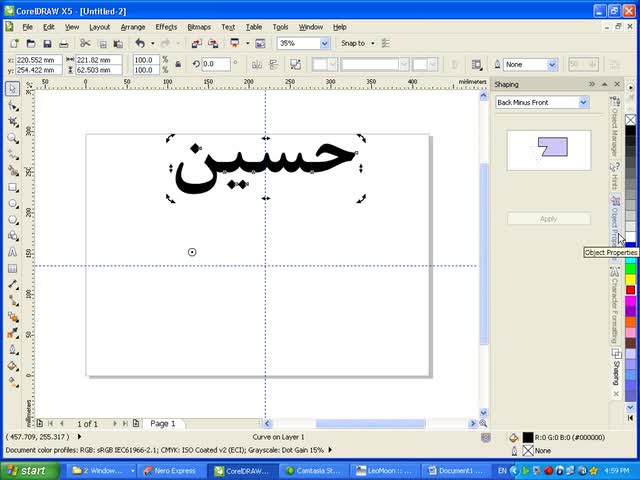640x480 pixels.
Task: Select the Color Eyedropper tool
Action: pyautogui.click(x=13, y=333)
